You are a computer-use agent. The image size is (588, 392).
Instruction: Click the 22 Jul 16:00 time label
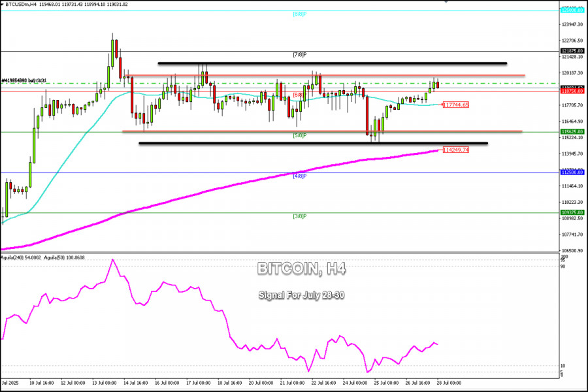pyautogui.click(x=323, y=383)
